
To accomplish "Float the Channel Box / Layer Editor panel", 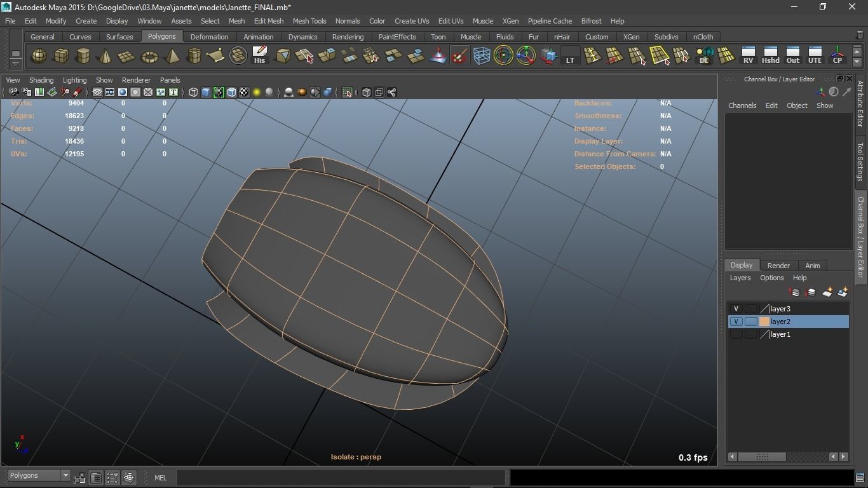I will tap(839, 79).
